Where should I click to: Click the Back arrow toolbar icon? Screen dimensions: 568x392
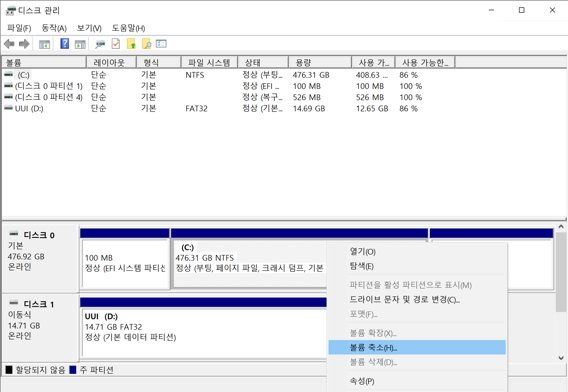pos(9,44)
